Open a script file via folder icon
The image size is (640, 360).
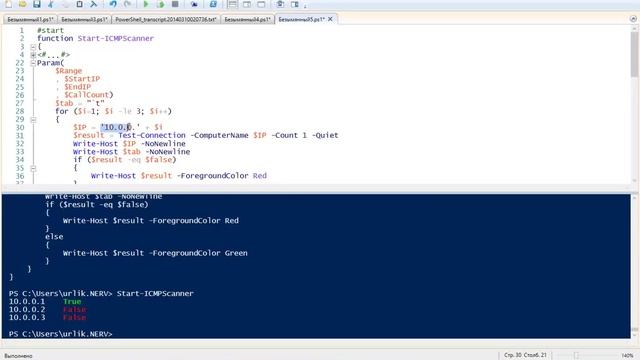pyautogui.click(x=23, y=4)
